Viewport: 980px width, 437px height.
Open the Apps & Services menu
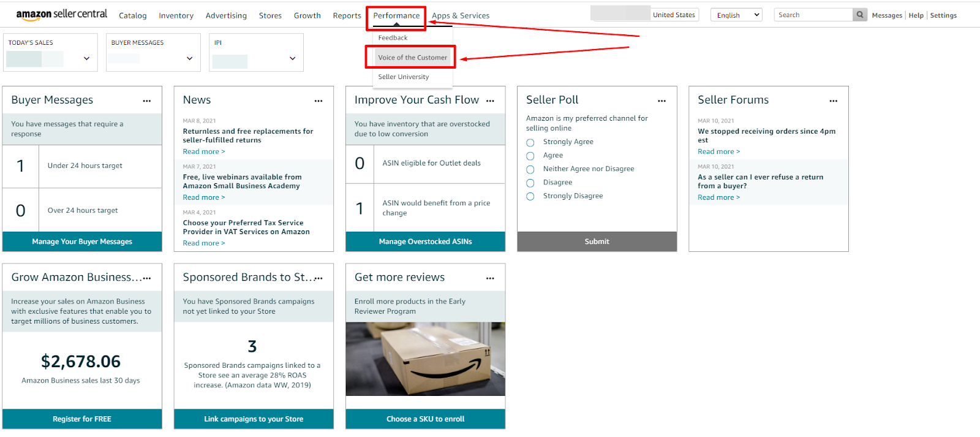point(461,15)
